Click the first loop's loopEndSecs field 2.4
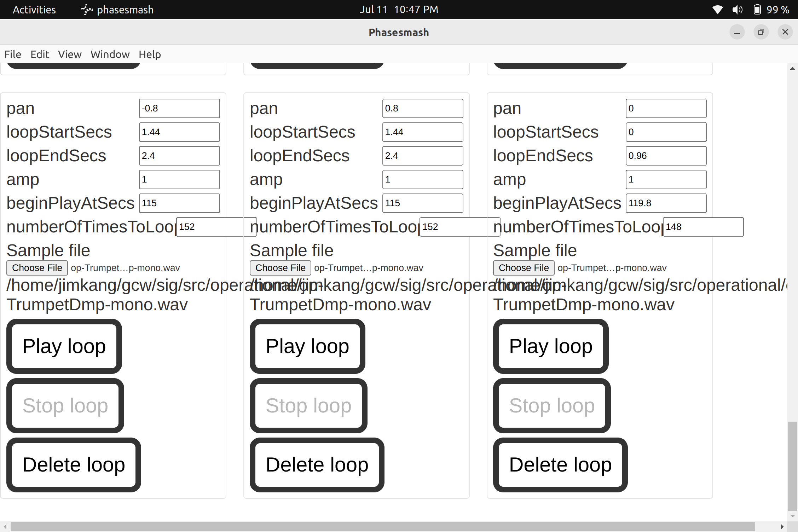The height and width of the screenshot is (532, 798). click(179, 156)
